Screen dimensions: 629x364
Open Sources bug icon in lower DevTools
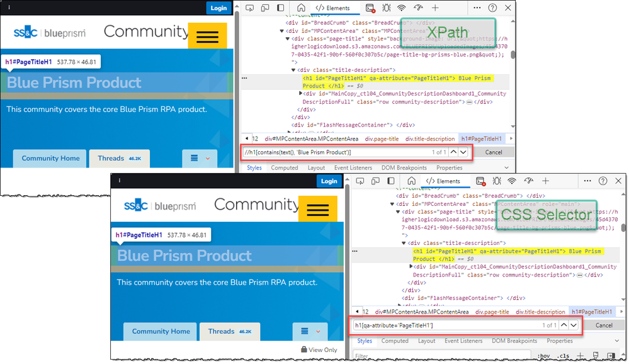pyautogui.click(x=497, y=181)
